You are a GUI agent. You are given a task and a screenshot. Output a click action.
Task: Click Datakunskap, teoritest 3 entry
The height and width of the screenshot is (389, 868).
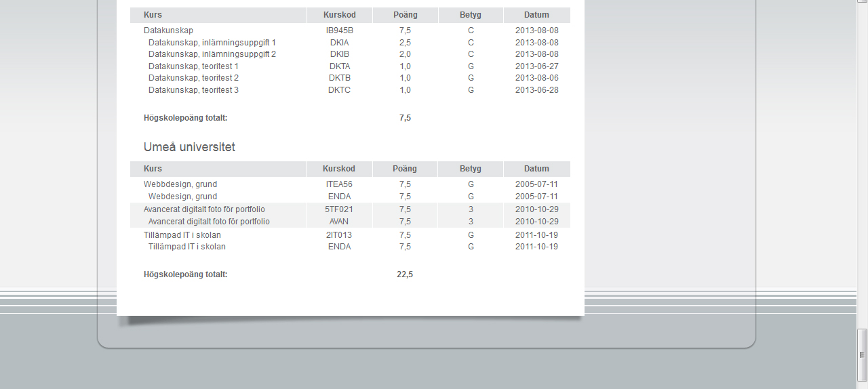tap(193, 90)
